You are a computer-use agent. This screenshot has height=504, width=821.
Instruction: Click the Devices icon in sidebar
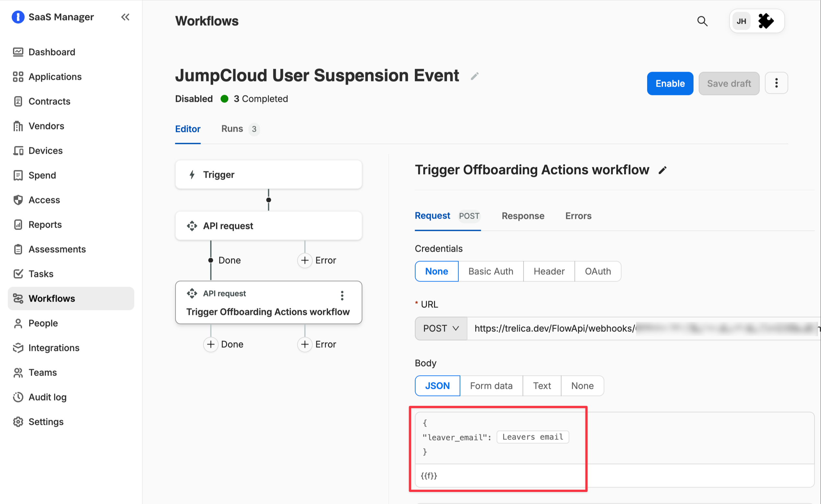point(18,151)
